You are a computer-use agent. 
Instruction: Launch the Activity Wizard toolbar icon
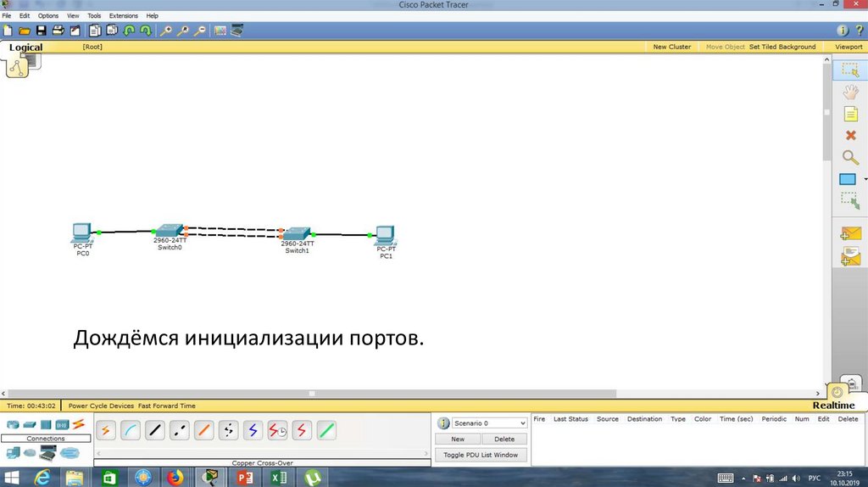75,31
